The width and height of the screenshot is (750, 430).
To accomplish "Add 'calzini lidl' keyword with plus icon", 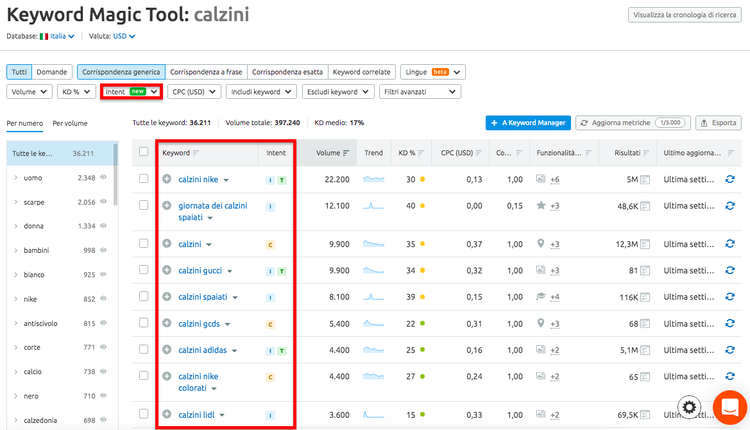I will (166, 414).
